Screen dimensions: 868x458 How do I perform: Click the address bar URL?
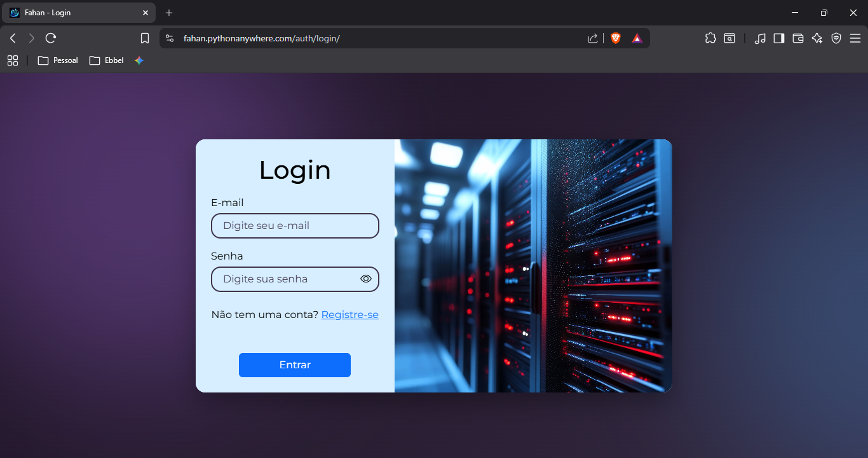pyautogui.click(x=262, y=38)
